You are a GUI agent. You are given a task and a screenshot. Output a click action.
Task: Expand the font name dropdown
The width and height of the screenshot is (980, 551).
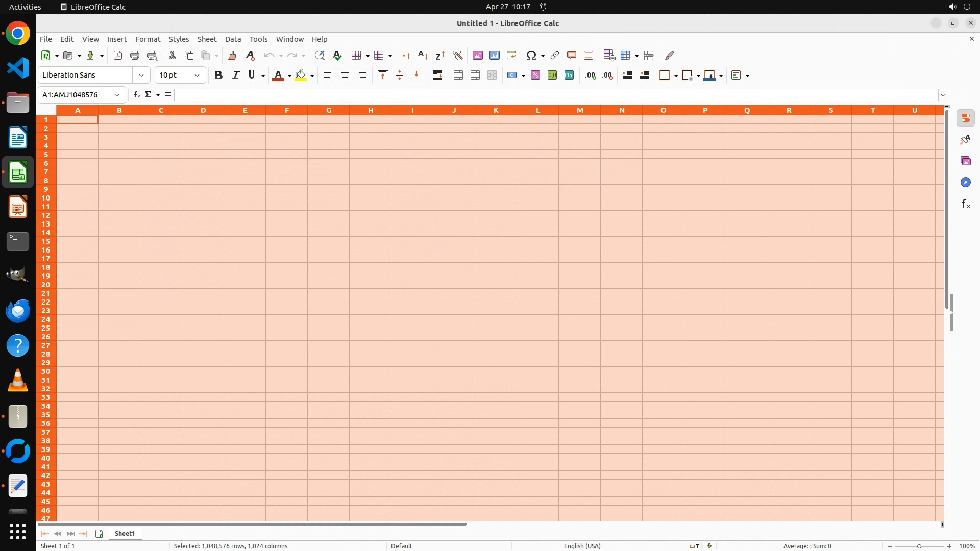141,75
